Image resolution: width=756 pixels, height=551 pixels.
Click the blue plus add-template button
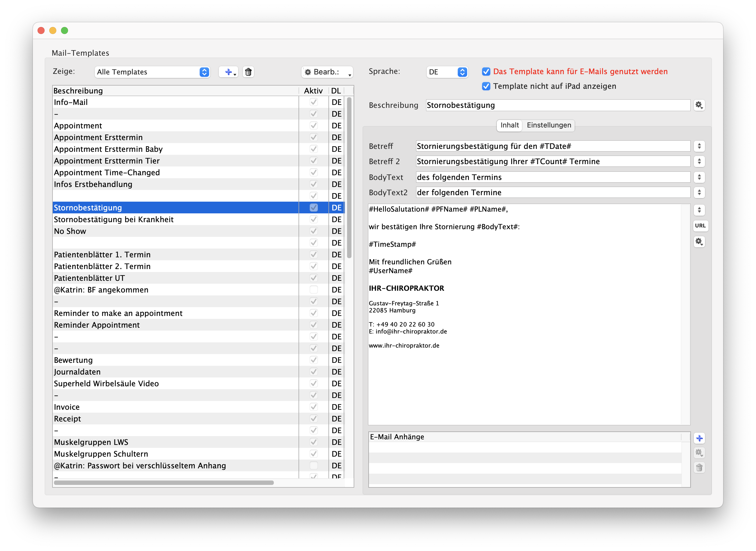point(228,72)
